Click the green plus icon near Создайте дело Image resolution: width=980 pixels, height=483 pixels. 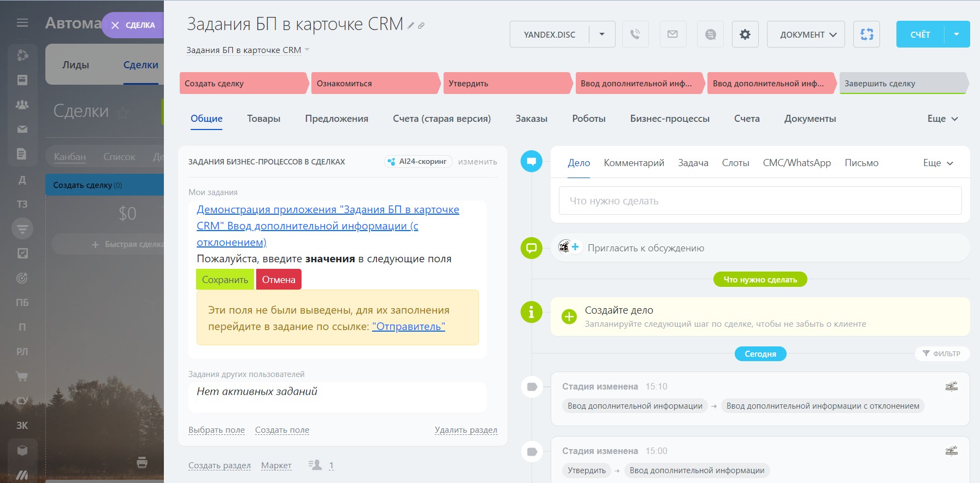pos(569,316)
